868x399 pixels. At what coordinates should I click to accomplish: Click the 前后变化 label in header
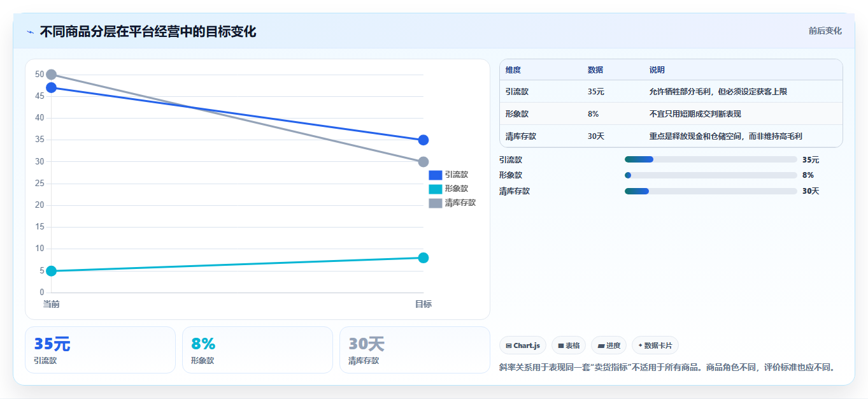[x=825, y=31]
